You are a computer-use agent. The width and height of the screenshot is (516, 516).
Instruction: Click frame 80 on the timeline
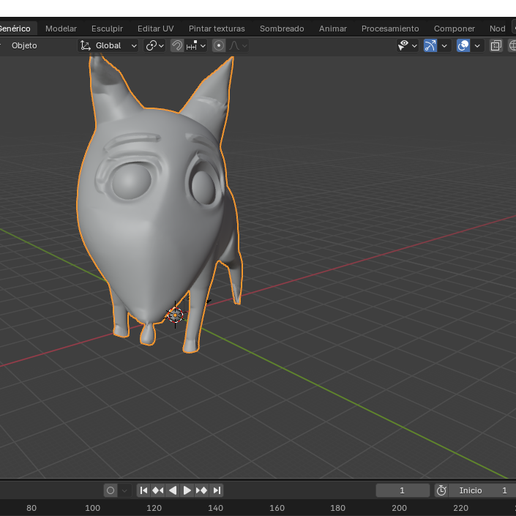click(x=31, y=508)
